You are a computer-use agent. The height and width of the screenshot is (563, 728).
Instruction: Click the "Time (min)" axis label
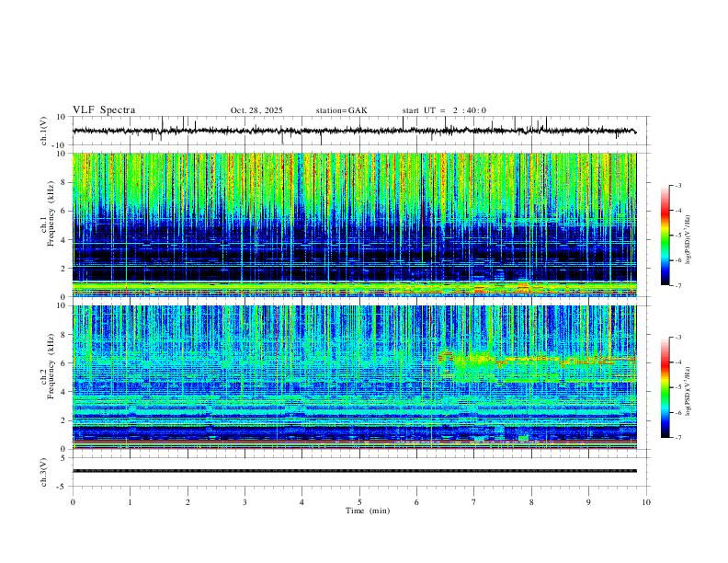pyautogui.click(x=368, y=511)
